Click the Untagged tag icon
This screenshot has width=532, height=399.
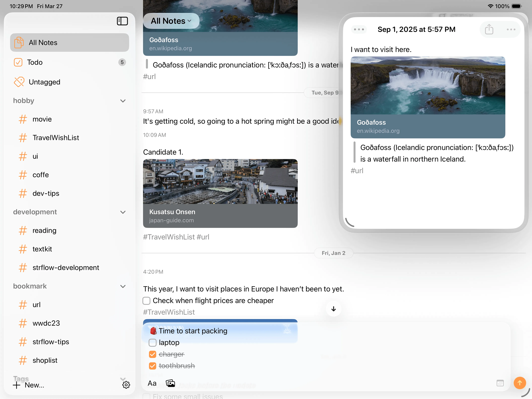(x=19, y=82)
